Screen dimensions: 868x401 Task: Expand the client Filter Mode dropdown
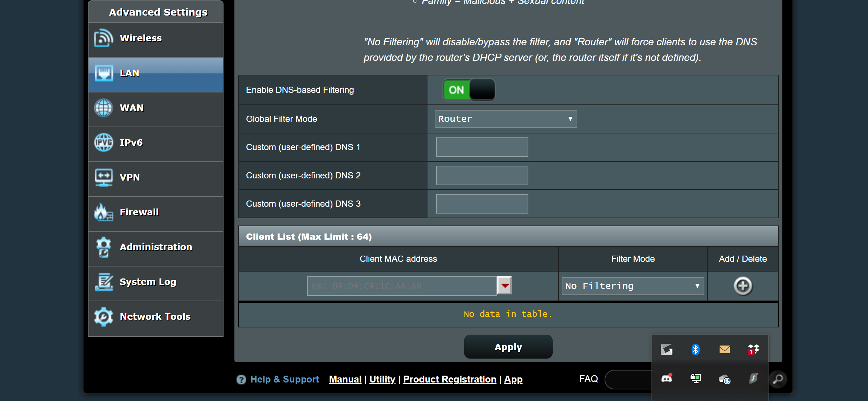pyautogui.click(x=632, y=286)
